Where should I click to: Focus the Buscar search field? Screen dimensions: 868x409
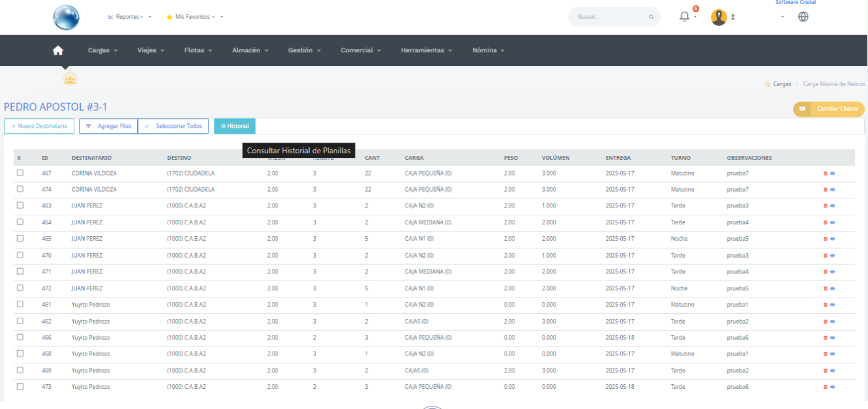[613, 17]
